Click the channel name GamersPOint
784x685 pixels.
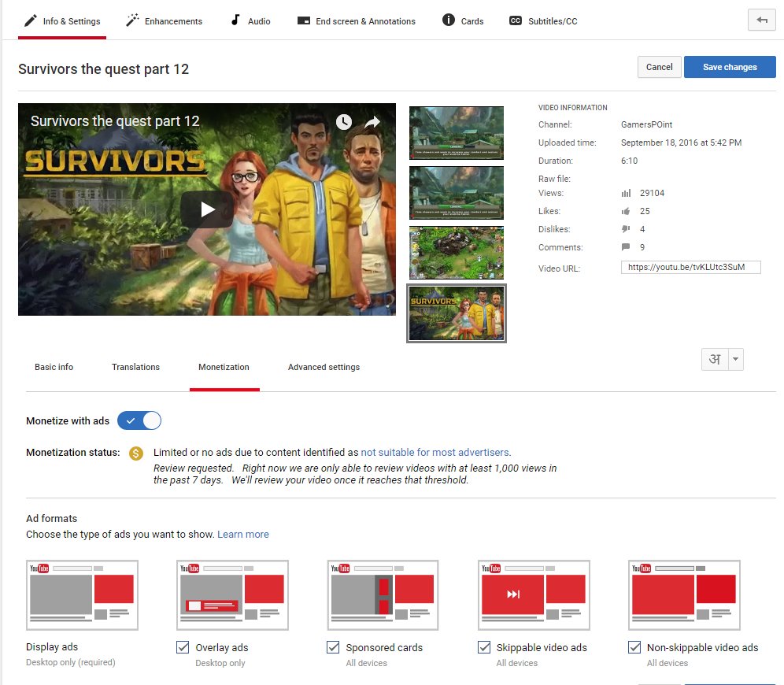coord(646,124)
